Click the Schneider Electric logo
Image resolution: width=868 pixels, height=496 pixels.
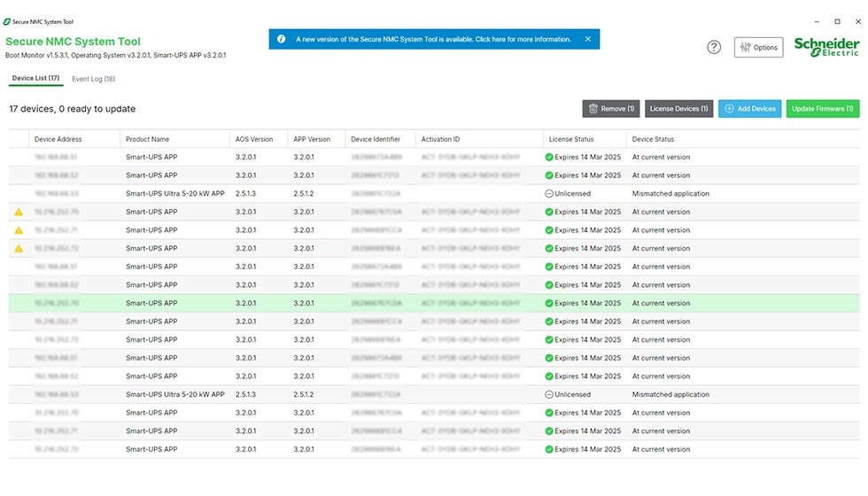point(825,47)
